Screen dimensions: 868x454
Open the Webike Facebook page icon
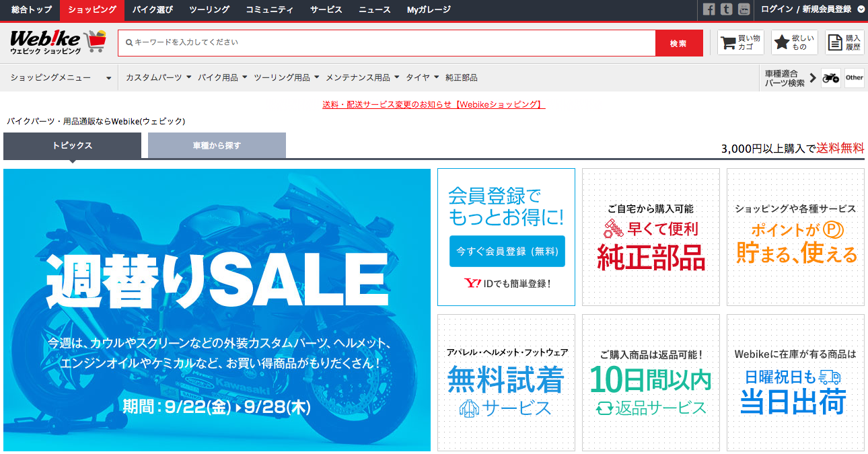(x=709, y=9)
